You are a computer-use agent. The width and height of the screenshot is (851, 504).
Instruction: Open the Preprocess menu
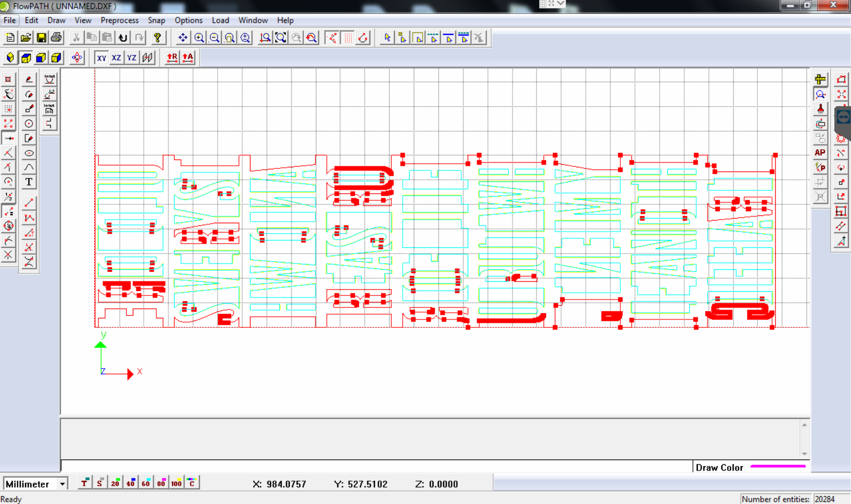[x=120, y=20]
